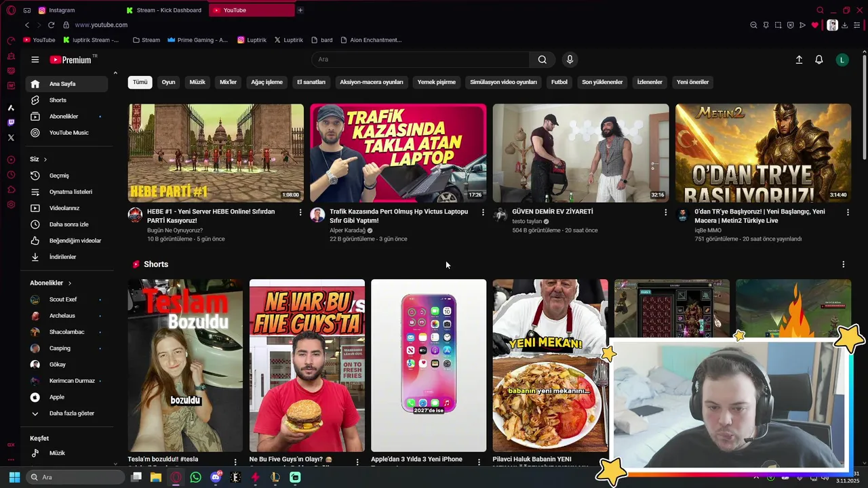Open Twitch in the Opera sidebar
The width and height of the screenshot is (868, 488).
[x=11, y=123]
